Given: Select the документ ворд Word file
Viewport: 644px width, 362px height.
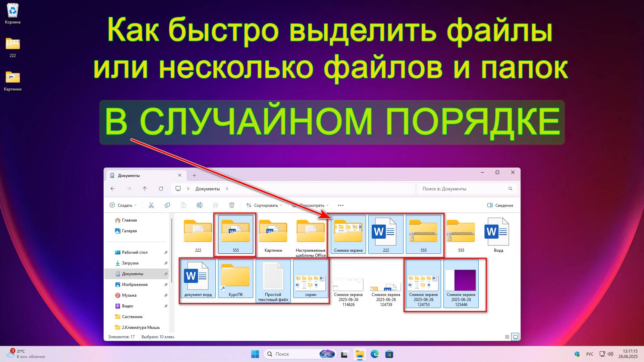Looking at the screenshot, I should (x=198, y=279).
